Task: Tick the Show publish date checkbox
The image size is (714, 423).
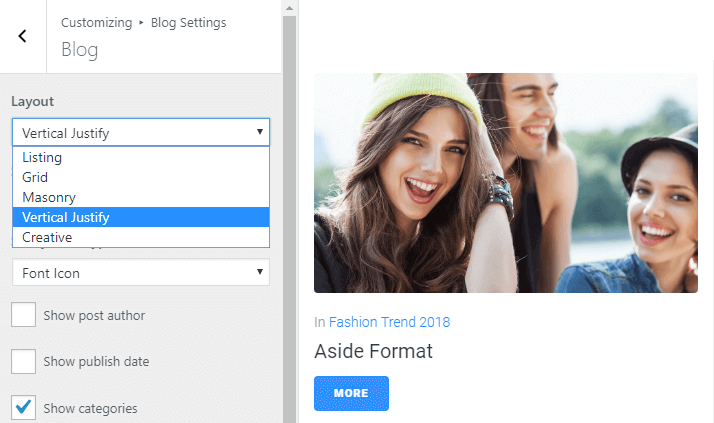Action: 24,361
